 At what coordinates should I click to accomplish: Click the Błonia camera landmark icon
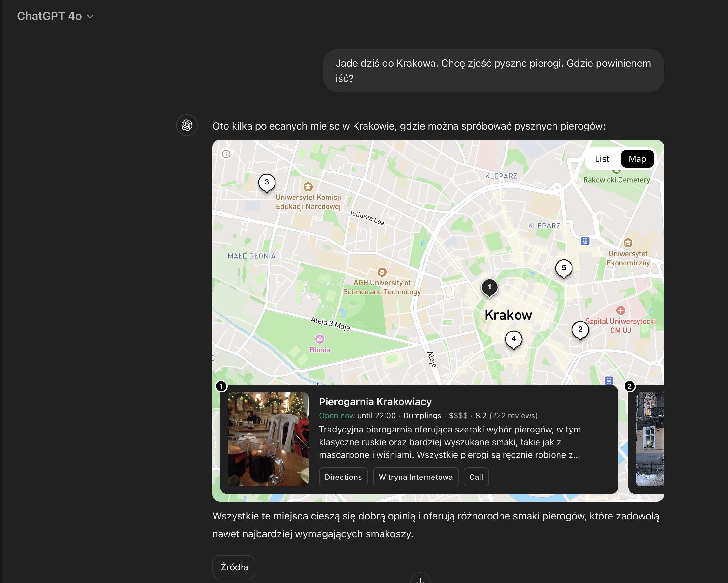[x=320, y=339]
